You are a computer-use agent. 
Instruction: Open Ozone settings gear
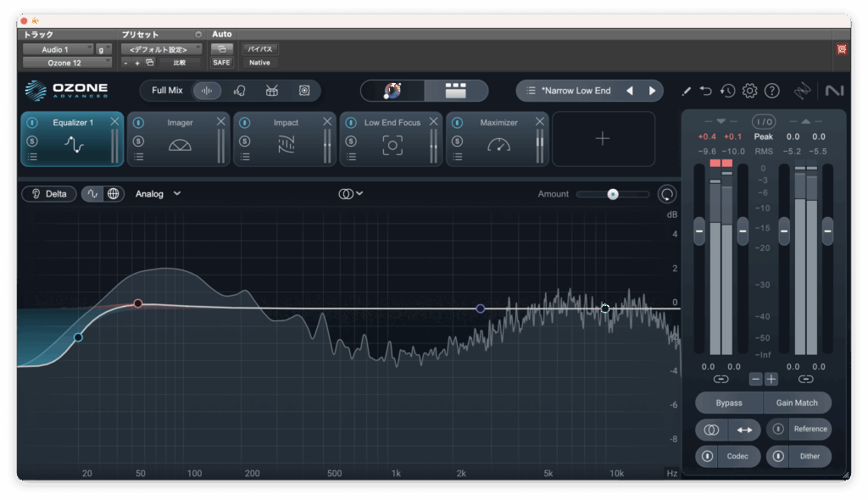(749, 91)
